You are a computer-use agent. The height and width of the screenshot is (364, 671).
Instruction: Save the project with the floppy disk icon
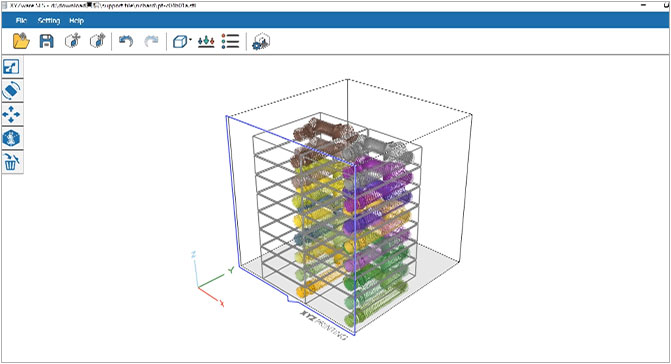coord(47,41)
